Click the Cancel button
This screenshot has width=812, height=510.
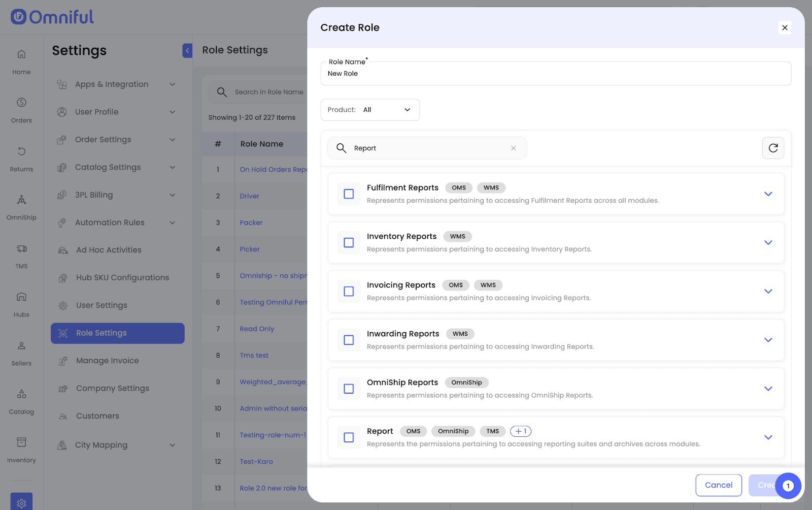pos(718,485)
